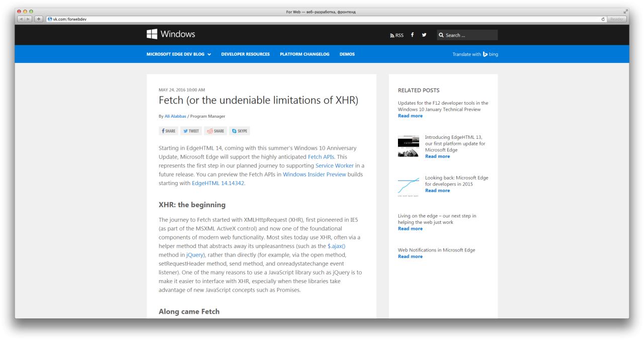
Task: Open EdgeHTML 14.14342 link
Action: pos(218,183)
